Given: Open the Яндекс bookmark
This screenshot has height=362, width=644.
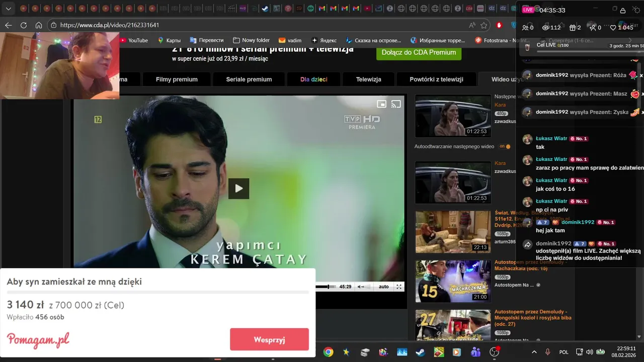Looking at the screenshot, I should click(x=324, y=40).
